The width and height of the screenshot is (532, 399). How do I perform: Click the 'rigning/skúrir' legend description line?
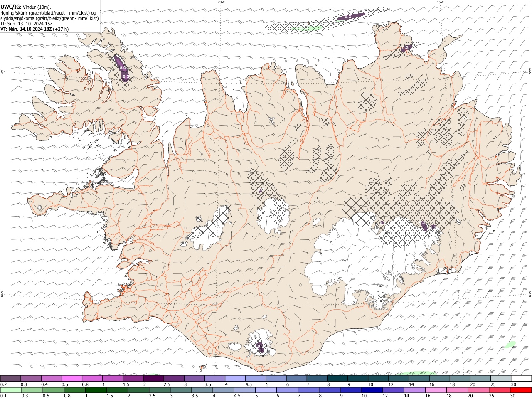(x=48, y=12)
